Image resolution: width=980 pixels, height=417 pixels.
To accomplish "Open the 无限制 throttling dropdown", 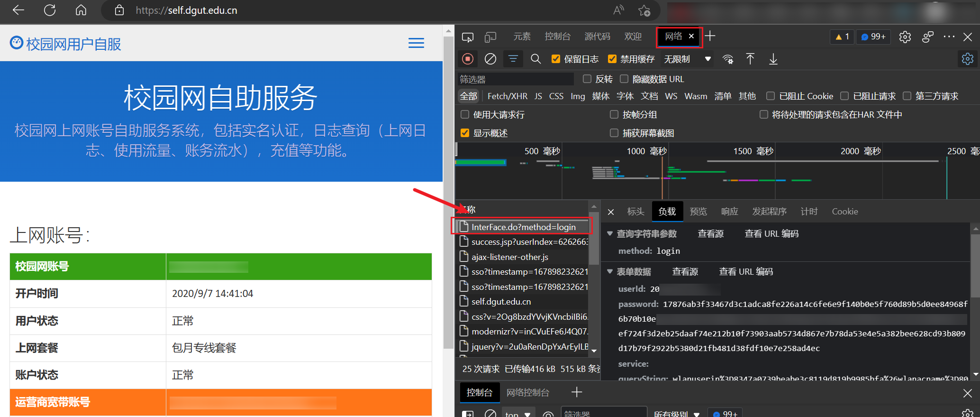I will coord(687,59).
